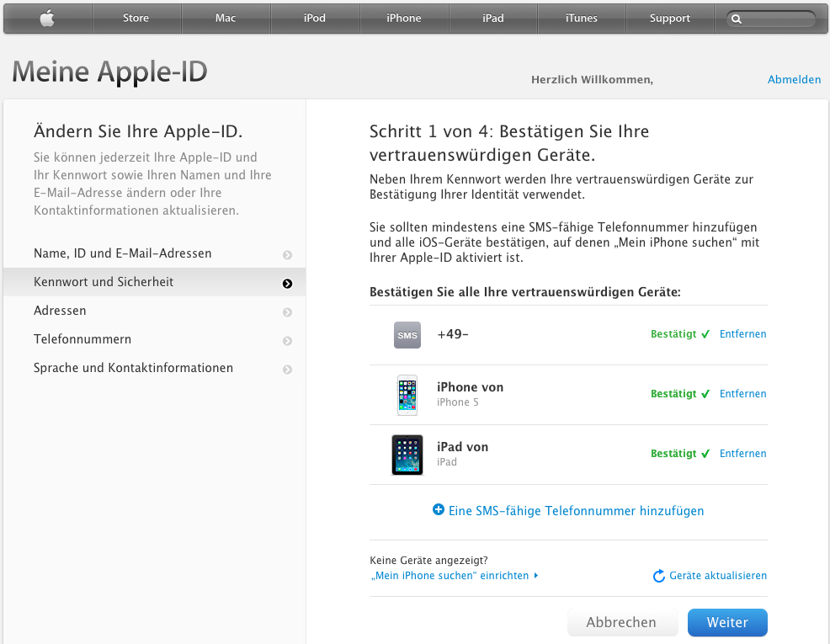The image size is (830, 644).
Task: Click the Keine Geräte angezeigt? text
Action: pos(428,561)
